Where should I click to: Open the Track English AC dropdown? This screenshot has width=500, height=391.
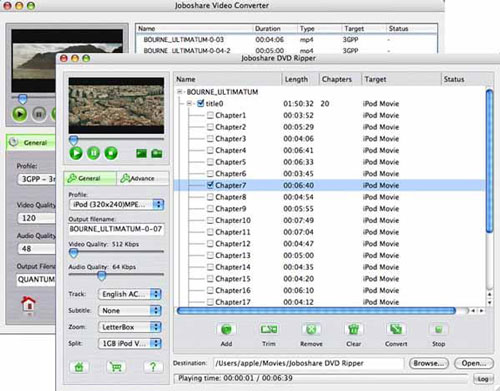[130, 294]
